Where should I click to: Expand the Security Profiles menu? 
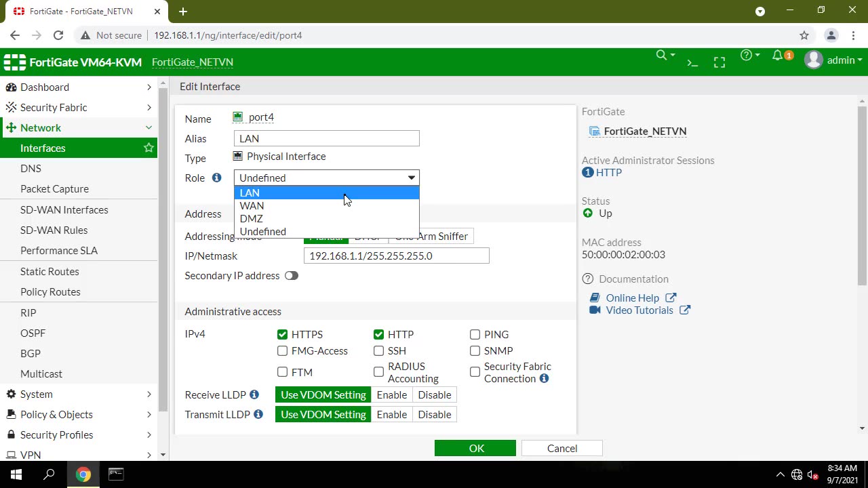(x=79, y=434)
